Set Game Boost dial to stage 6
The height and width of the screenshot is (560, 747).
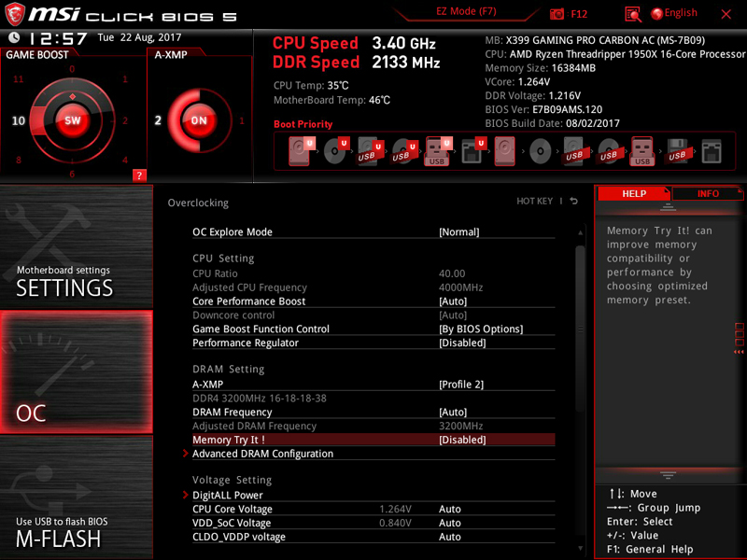coord(72,174)
